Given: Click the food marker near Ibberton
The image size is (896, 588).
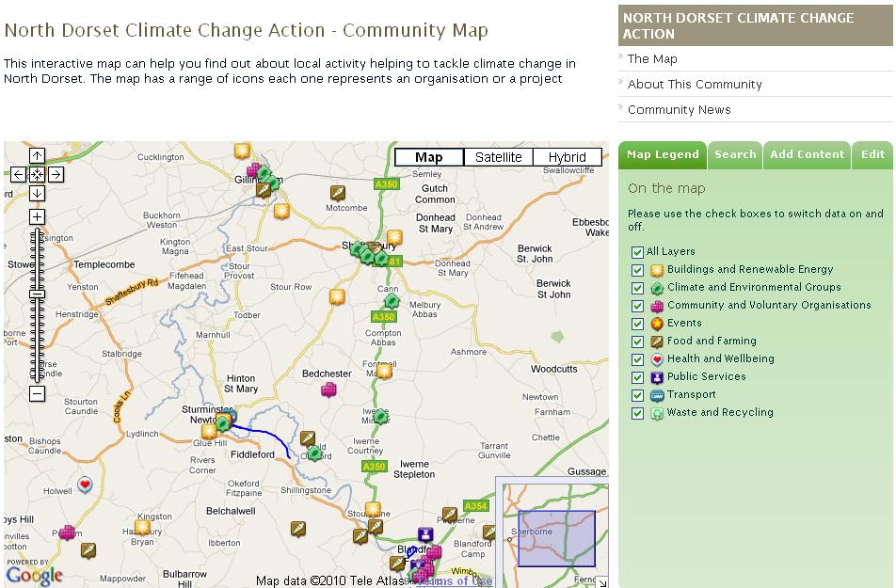Looking at the screenshot, I should tap(298, 529).
